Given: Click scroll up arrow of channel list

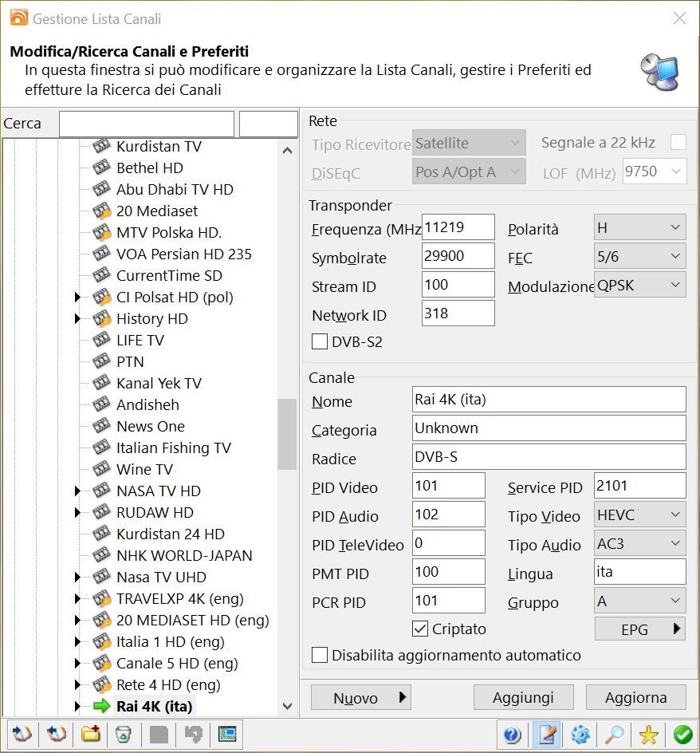Looking at the screenshot, I should tap(287, 151).
